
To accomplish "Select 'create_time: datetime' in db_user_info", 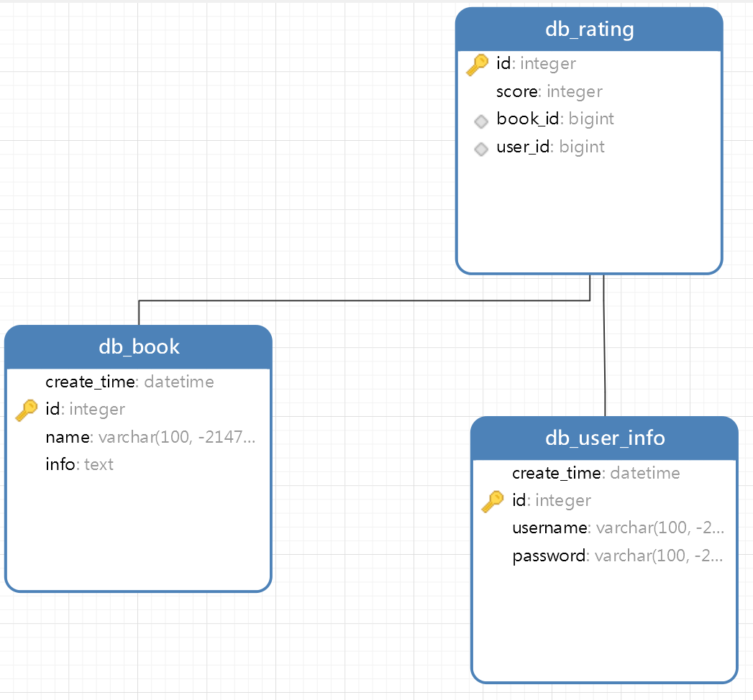I will point(605,473).
